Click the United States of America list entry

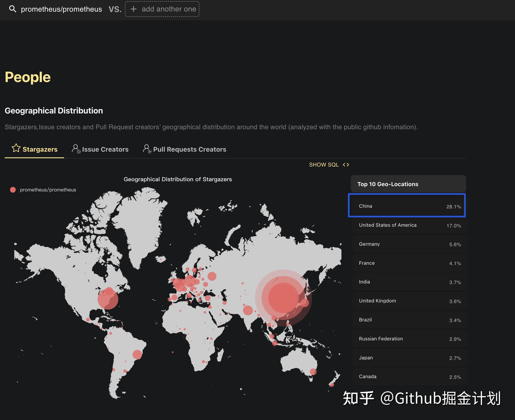[409, 225]
